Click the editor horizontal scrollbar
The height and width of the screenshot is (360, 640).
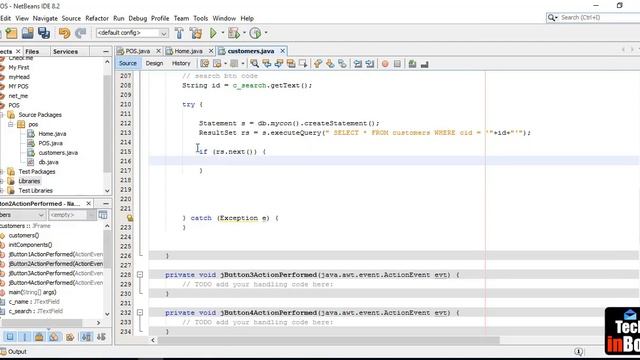click(x=329, y=340)
